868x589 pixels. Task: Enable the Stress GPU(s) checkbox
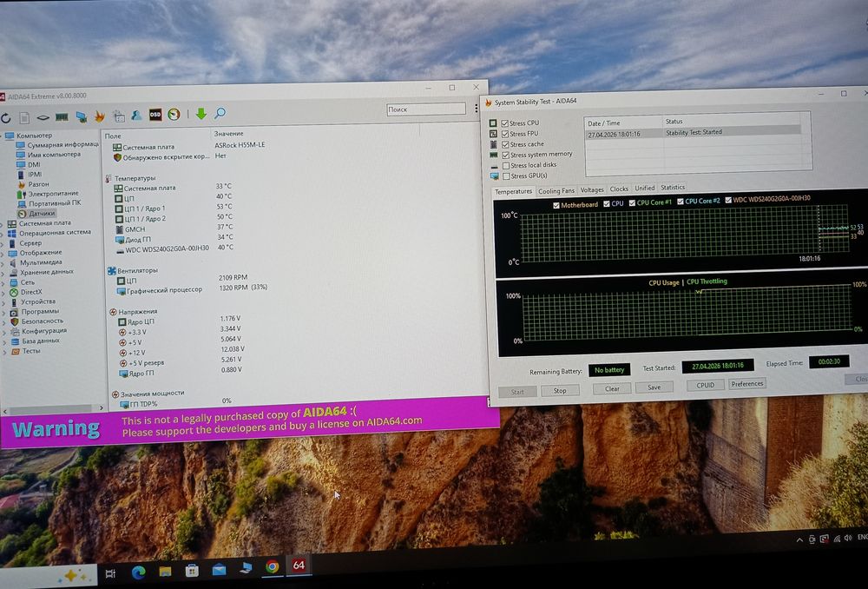pos(506,176)
